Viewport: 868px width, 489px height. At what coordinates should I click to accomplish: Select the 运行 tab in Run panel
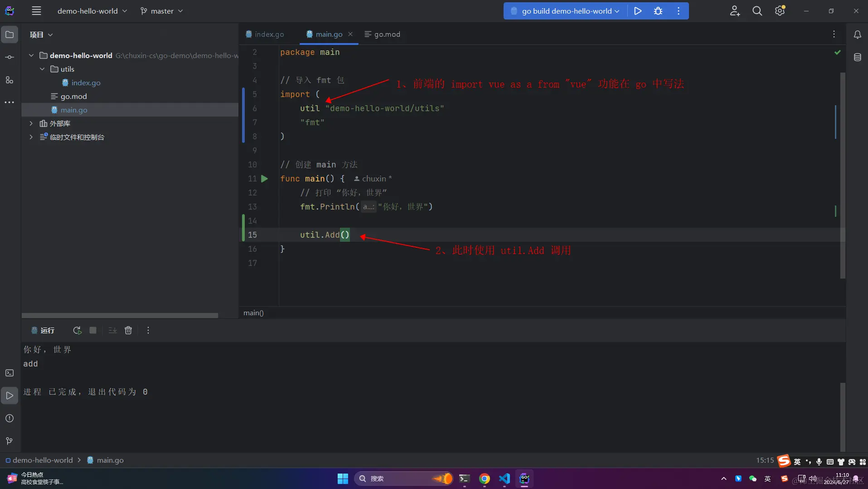click(x=43, y=331)
